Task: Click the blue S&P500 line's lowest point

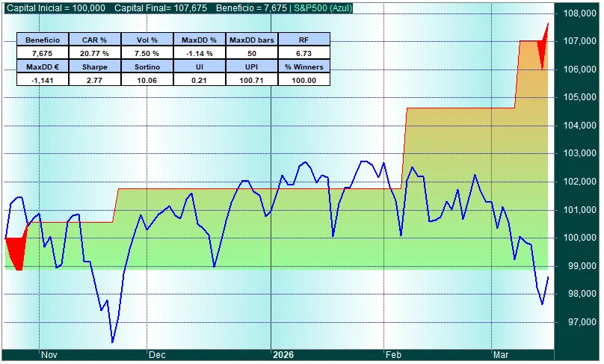Action: pos(112,342)
